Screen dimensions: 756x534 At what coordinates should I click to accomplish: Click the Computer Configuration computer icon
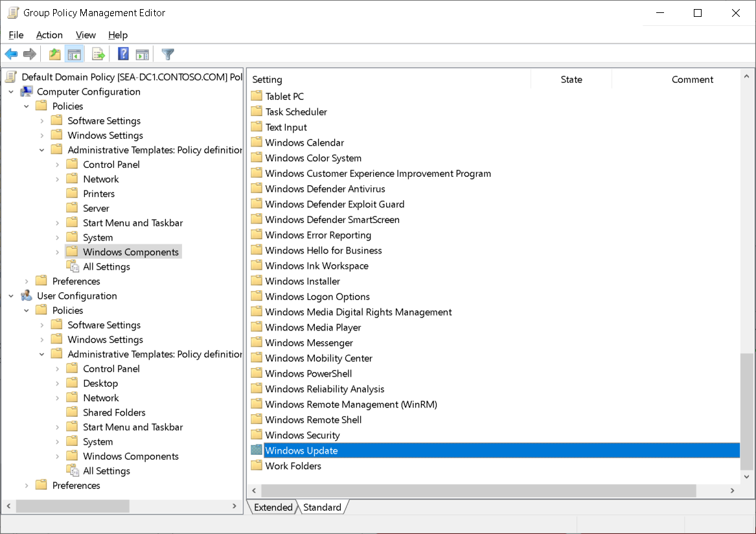27,91
